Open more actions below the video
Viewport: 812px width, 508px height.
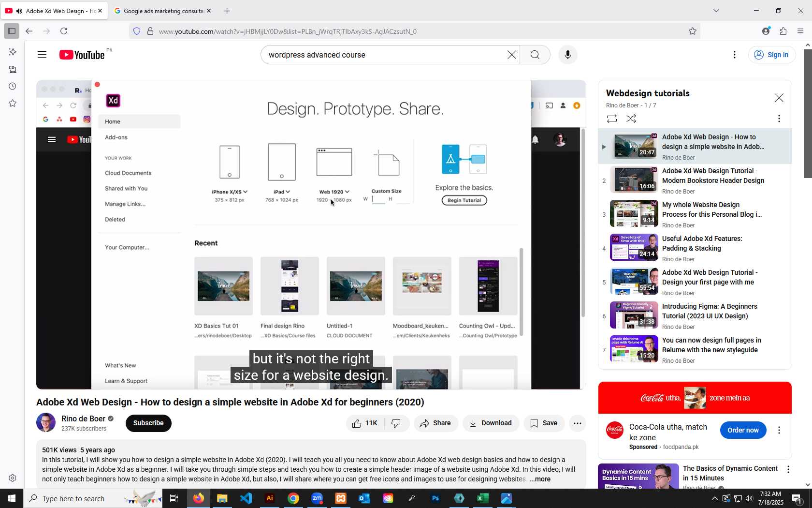(577, 423)
